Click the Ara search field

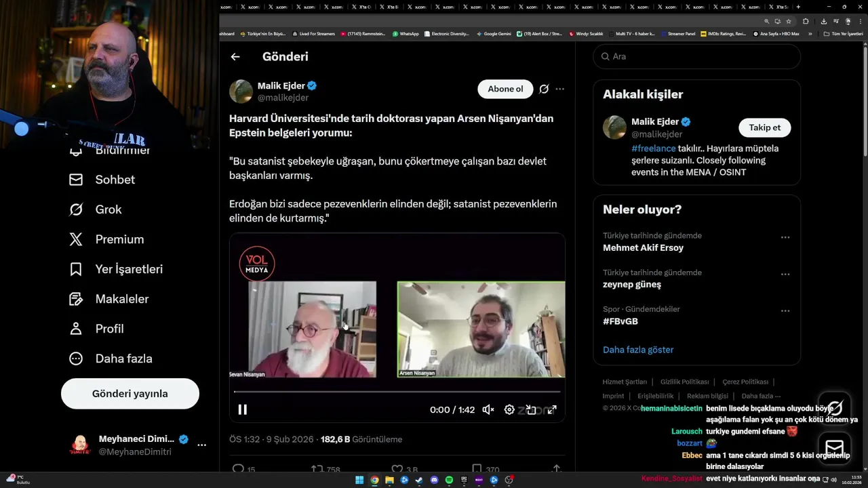697,56
